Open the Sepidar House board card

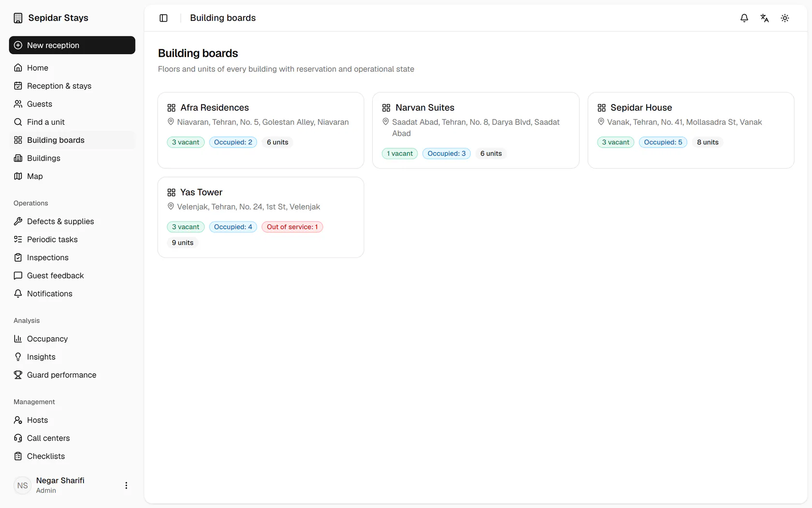[691, 130]
